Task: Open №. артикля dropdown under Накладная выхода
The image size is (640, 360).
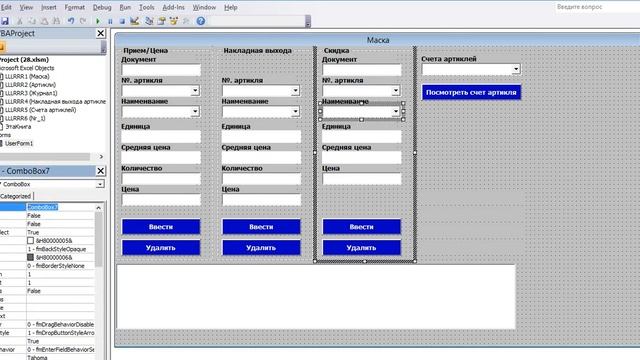Action: (x=296, y=91)
